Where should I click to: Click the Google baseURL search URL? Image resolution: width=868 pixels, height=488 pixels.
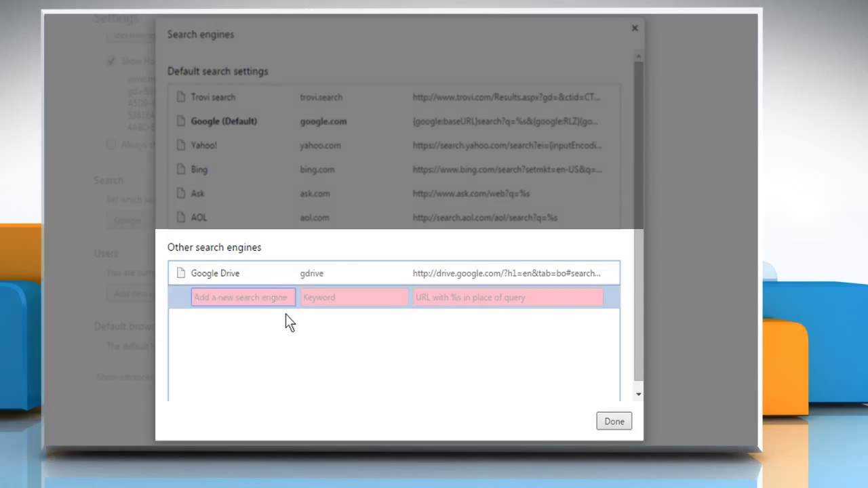point(505,121)
